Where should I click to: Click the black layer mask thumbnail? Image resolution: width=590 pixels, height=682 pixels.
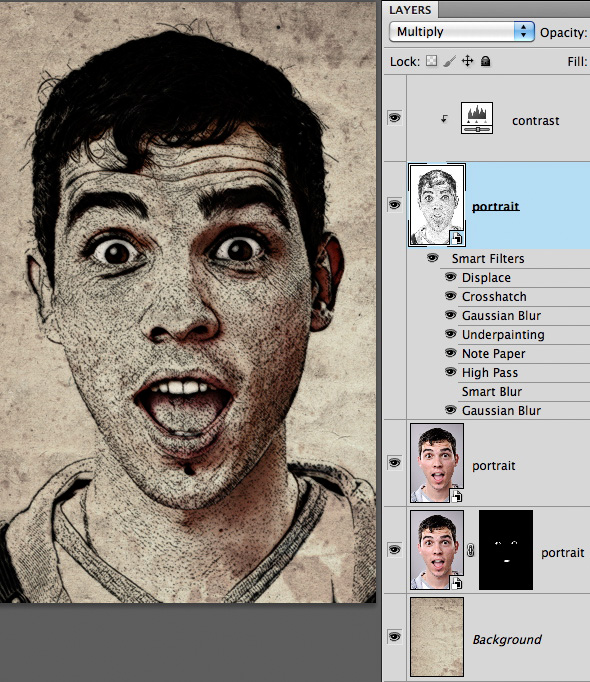(x=506, y=550)
